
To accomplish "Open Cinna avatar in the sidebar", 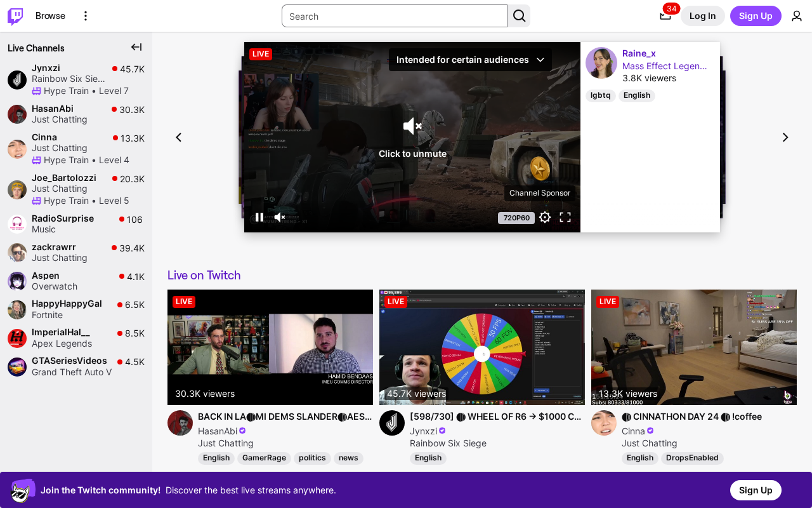I will [x=17, y=149].
